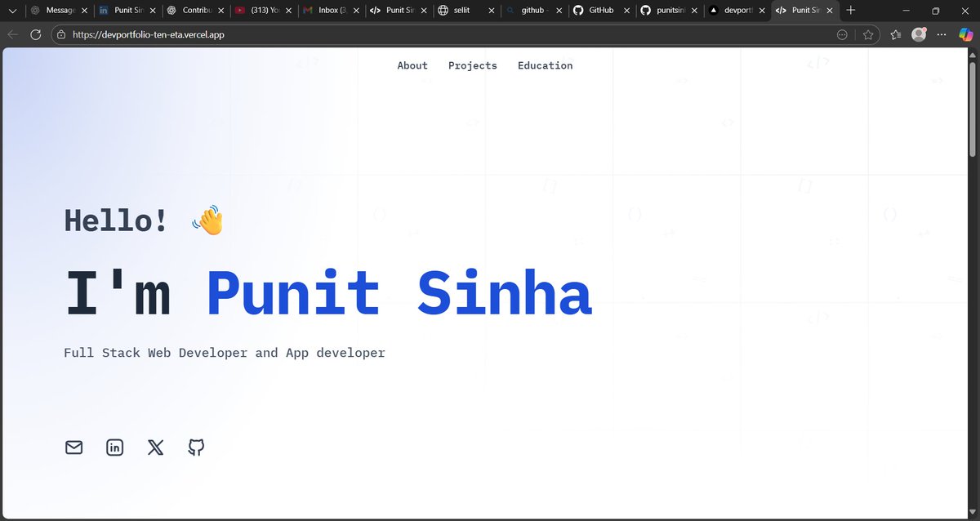Restore down the browser window

[x=936, y=11]
